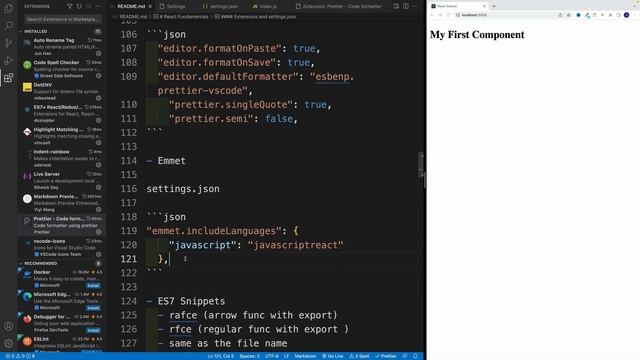The height and width of the screenshot is (360, 640).
Task: Select the Extensions icon in activity bar
Action: pos(8,78)
